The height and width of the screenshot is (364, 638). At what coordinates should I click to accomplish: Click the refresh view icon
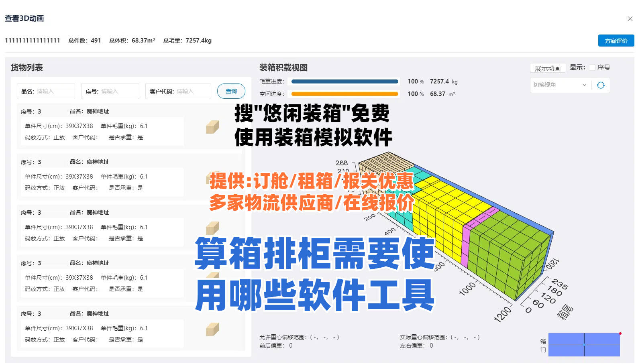[601, 85]
